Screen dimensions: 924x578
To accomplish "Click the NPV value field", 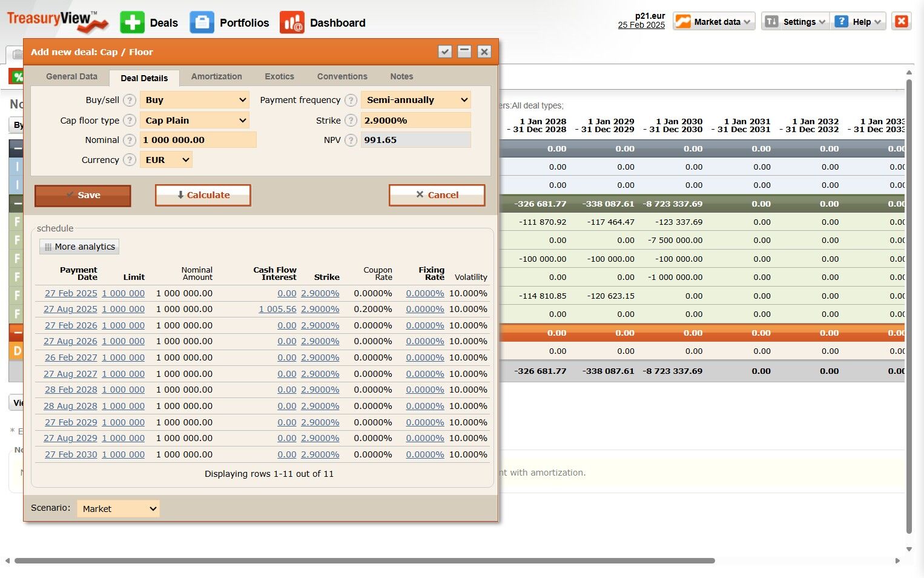I will pos(415,140).
